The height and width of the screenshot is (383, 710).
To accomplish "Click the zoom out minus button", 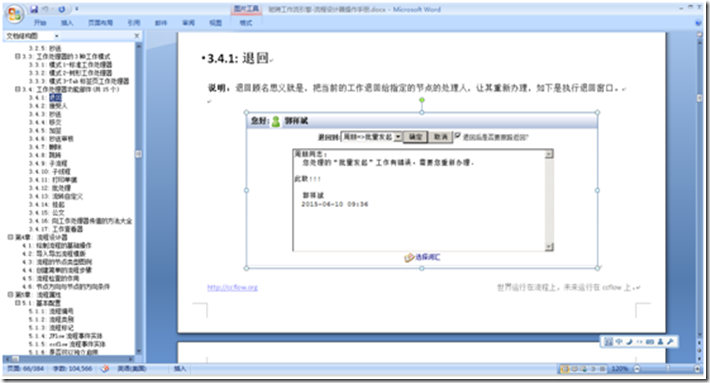I will pyautogui.click(x=637, y=369).
